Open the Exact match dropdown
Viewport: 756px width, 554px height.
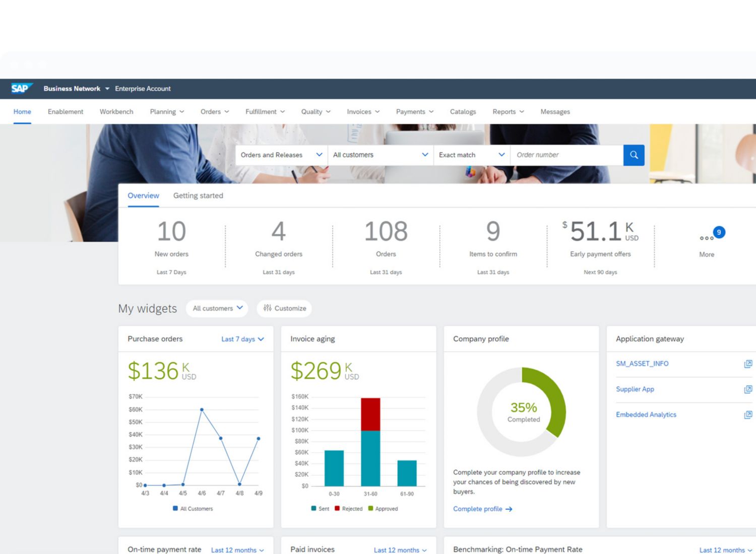pos(471,155)
